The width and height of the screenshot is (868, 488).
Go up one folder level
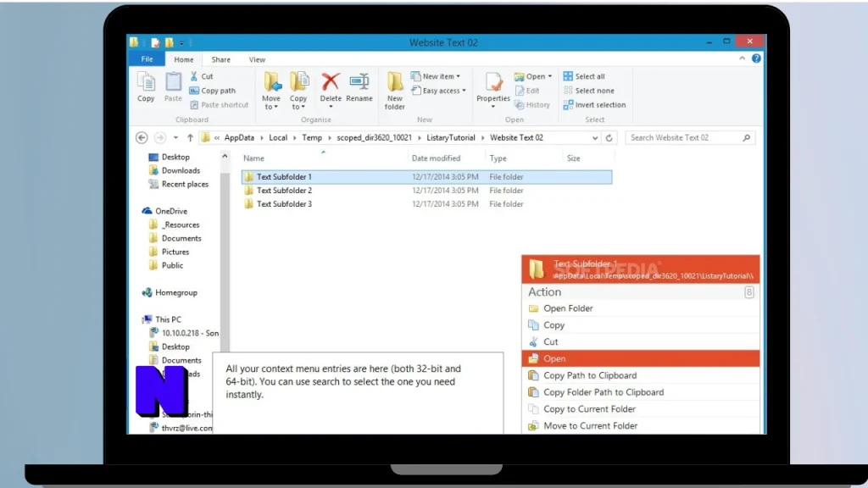click(190, 138)
